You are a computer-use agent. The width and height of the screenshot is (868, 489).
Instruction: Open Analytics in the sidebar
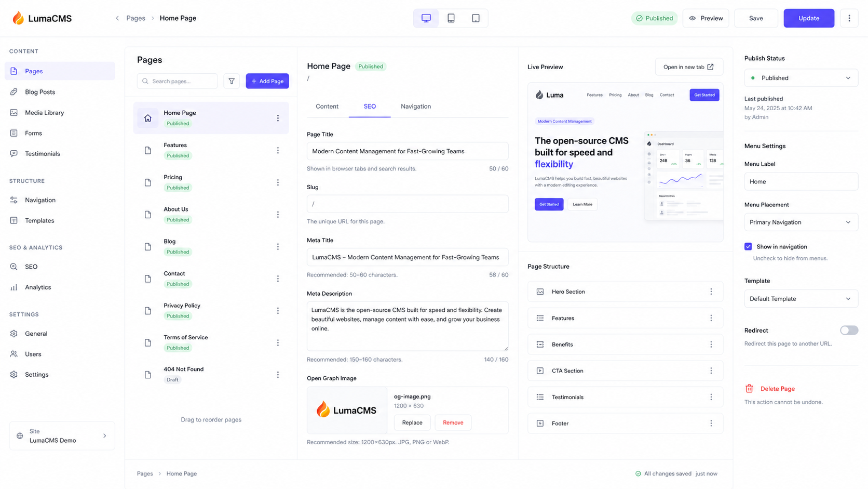(x=60, y=287)
